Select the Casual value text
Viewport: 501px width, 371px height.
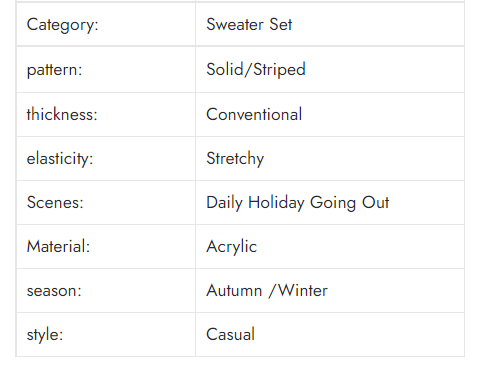point(230,334)
